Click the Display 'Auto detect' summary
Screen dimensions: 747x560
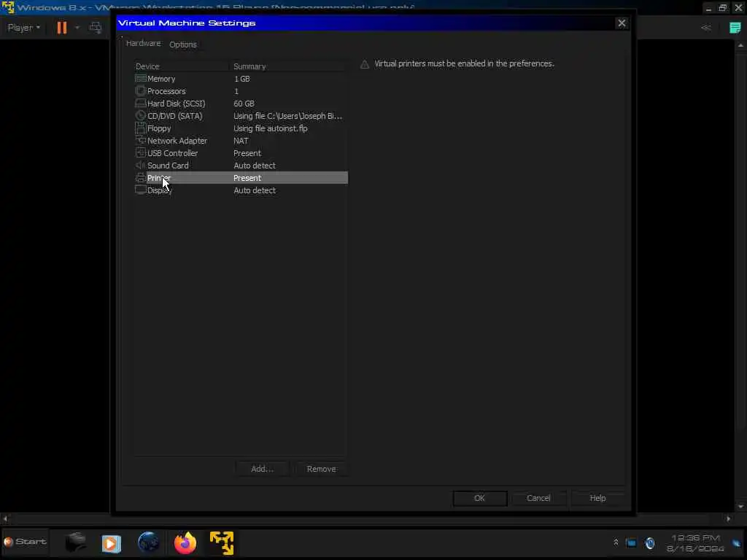255,190
